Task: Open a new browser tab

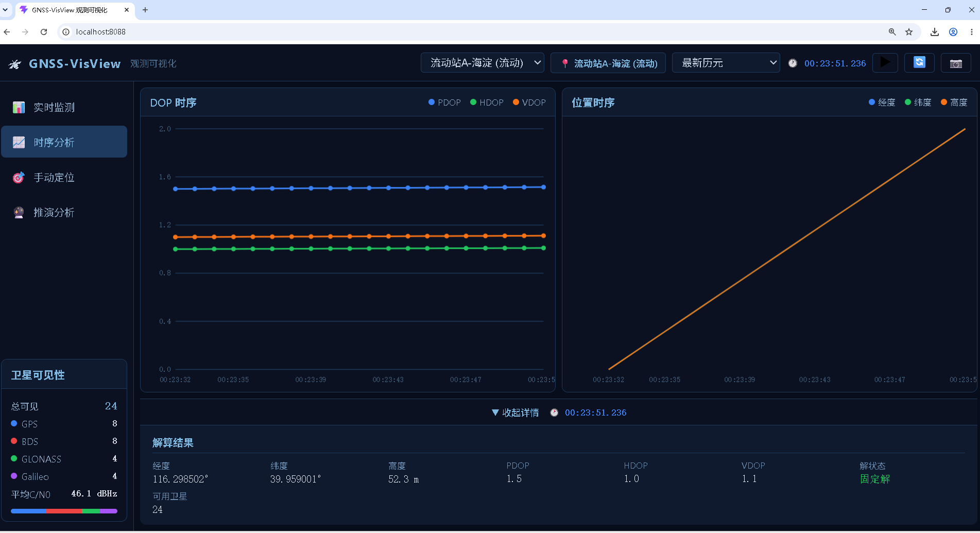Action: [x=145, y=10]
